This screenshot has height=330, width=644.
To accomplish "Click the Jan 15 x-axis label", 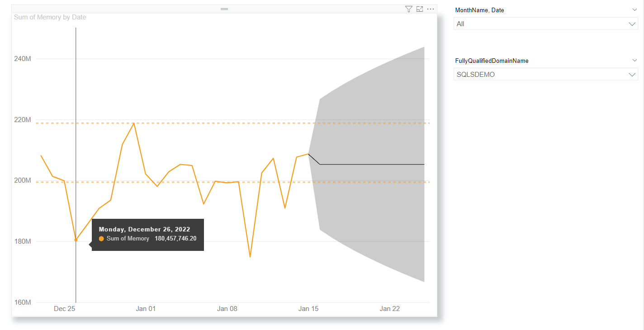I will 308,309.
